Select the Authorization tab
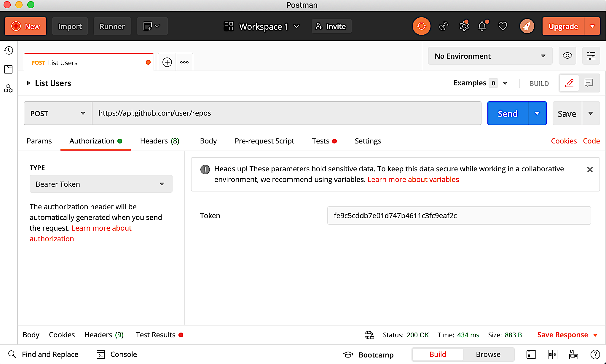This screenshot has width=606, height=364. pos(95,141)
